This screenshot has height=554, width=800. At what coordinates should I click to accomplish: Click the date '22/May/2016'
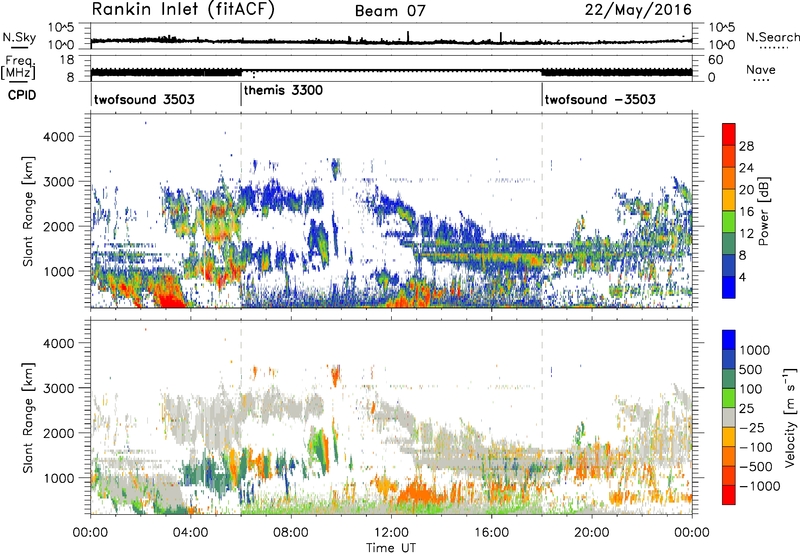pyautogui.click(x=638, y=9)
